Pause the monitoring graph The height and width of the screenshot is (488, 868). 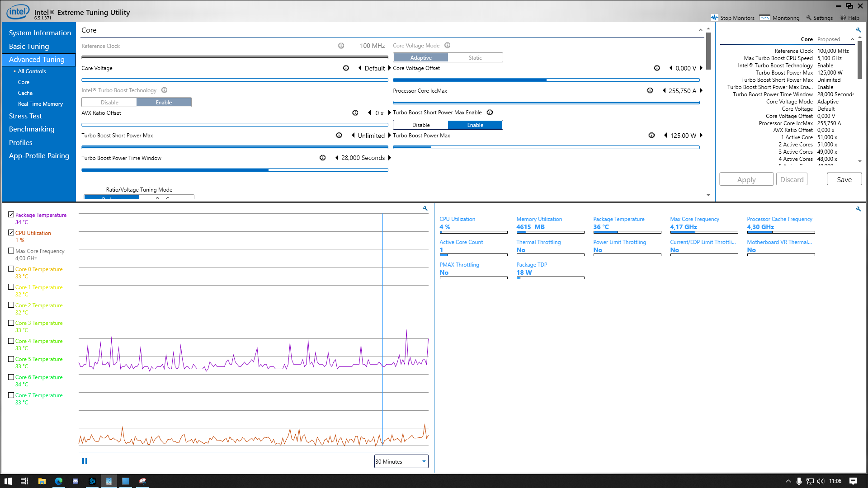point(85,461)
